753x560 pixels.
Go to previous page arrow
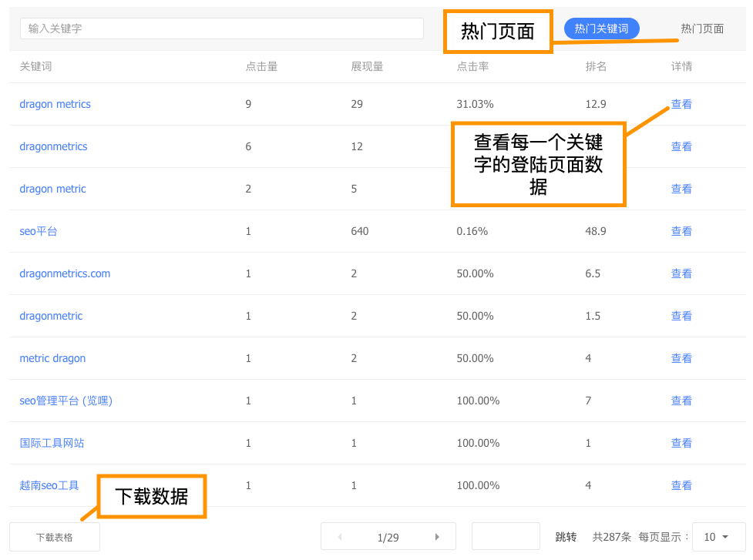pos(340,537)
